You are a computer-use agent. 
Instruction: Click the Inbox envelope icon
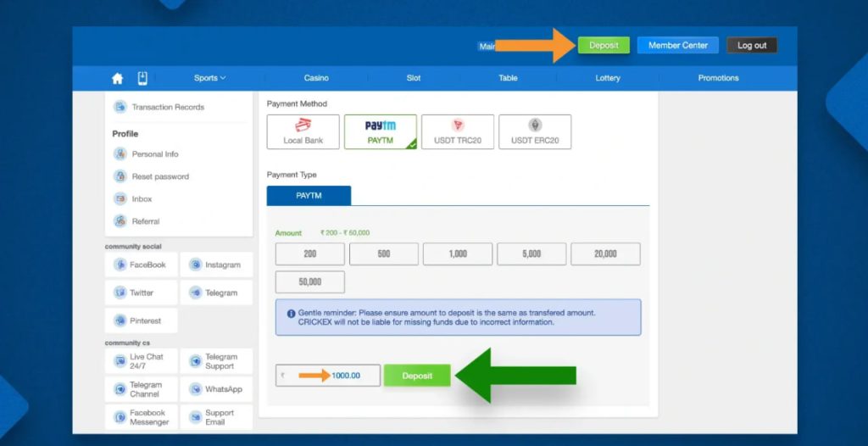120,198
